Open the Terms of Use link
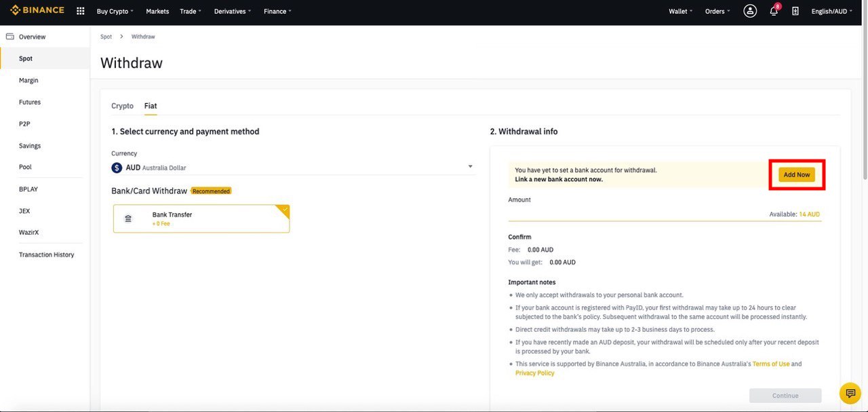 [x=771, y=364]
